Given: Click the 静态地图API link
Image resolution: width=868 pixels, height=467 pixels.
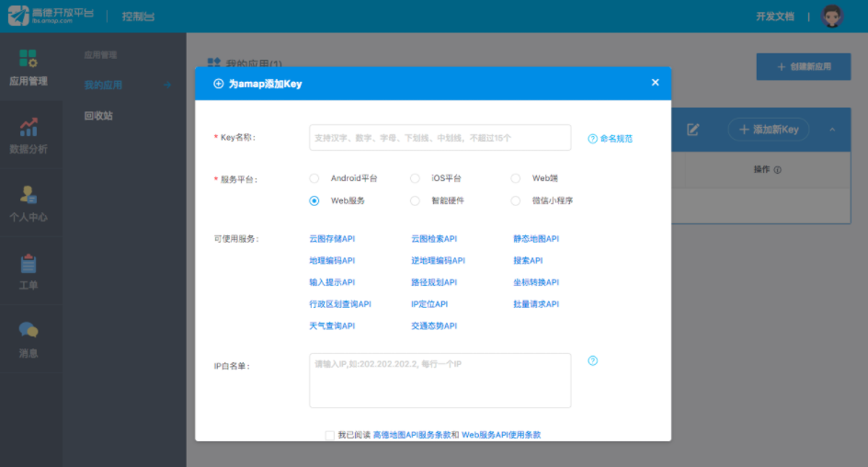Looking at the screenshot, I should pyautogui.click(x=536, y=238).
